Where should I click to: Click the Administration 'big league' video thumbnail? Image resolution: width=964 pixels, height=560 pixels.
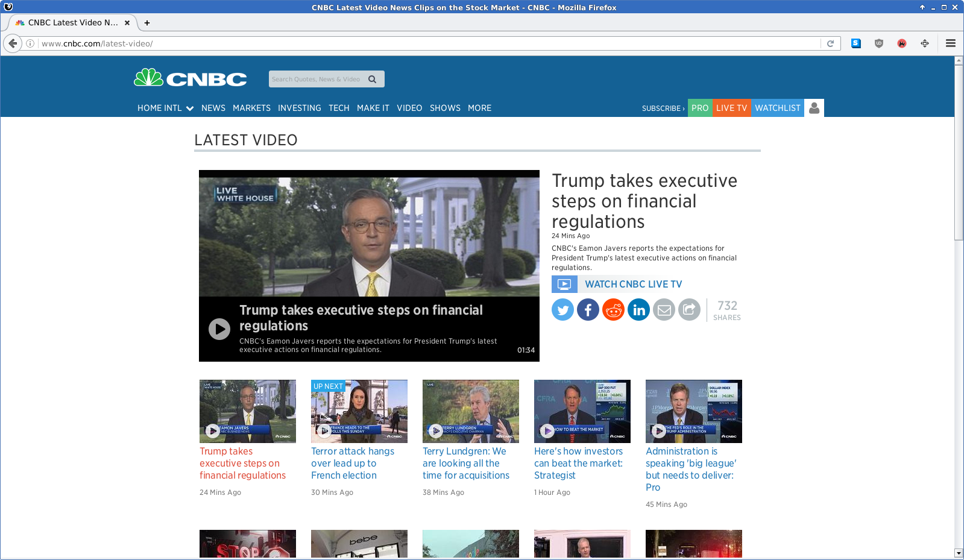tap(694, 411)
